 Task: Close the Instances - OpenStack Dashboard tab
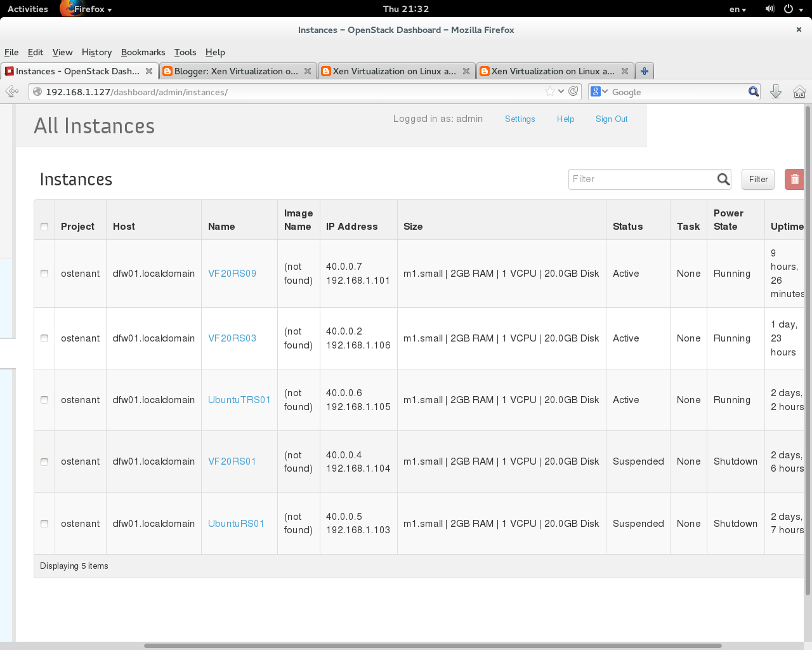coord(149,71)
